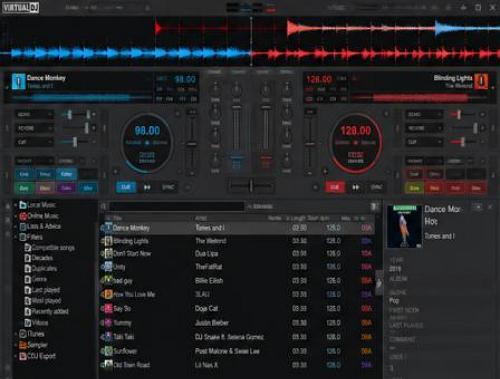Play or pause the right deck
500x379 pixels.
coord(356,187)
